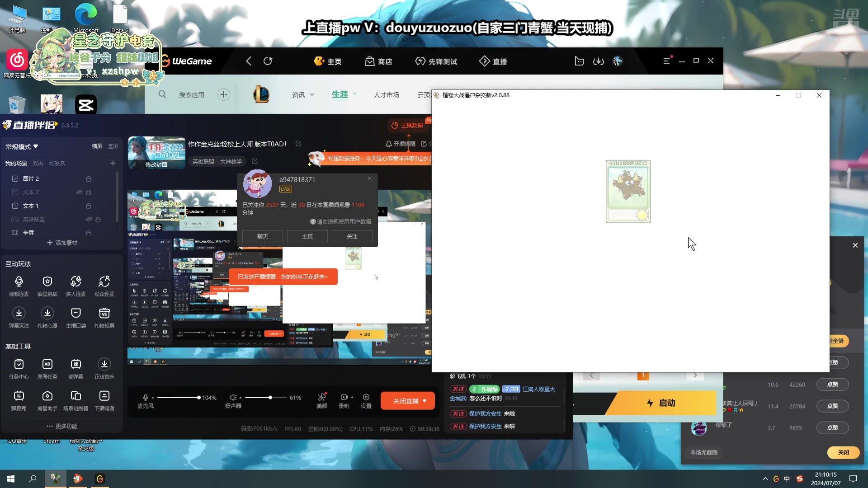
Task: Click 主播数据 button
Action: [407, 125]
